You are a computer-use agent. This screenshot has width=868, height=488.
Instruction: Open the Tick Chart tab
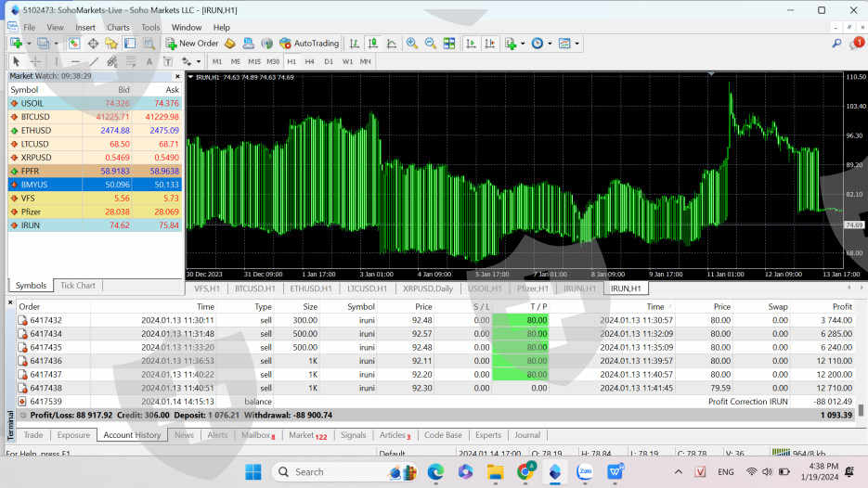78,286
